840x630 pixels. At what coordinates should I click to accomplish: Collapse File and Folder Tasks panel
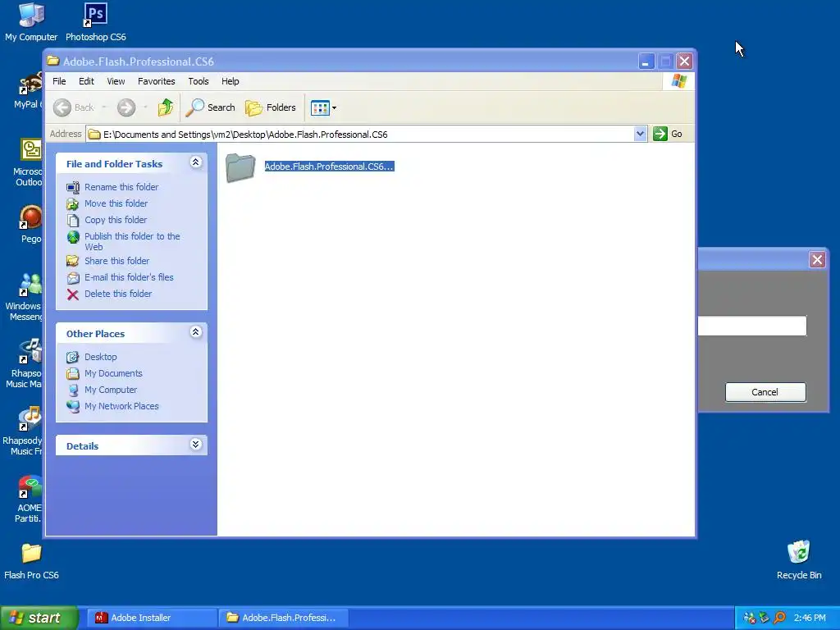tap(195, 162)
